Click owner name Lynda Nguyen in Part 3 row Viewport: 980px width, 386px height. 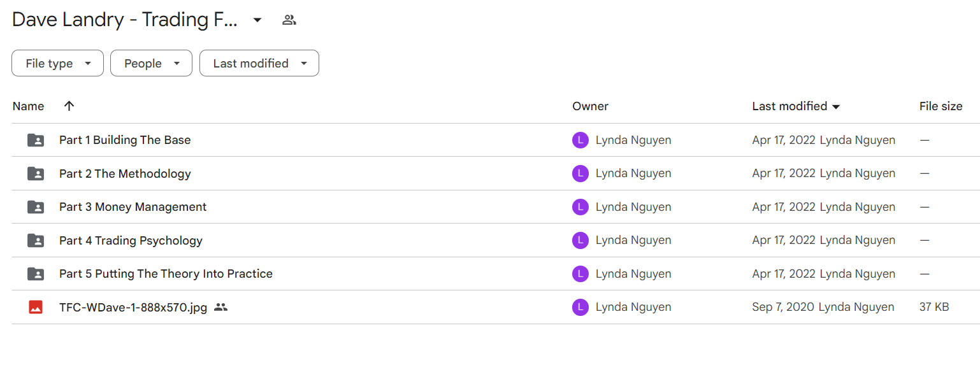click(633, 207)
